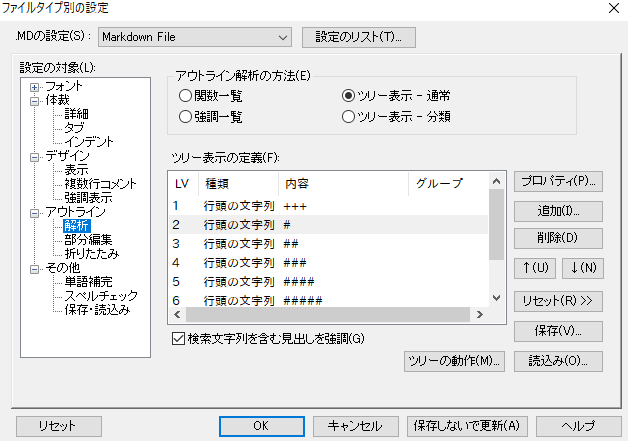Click 保存しないで更新(A) button

coord(467,426)
